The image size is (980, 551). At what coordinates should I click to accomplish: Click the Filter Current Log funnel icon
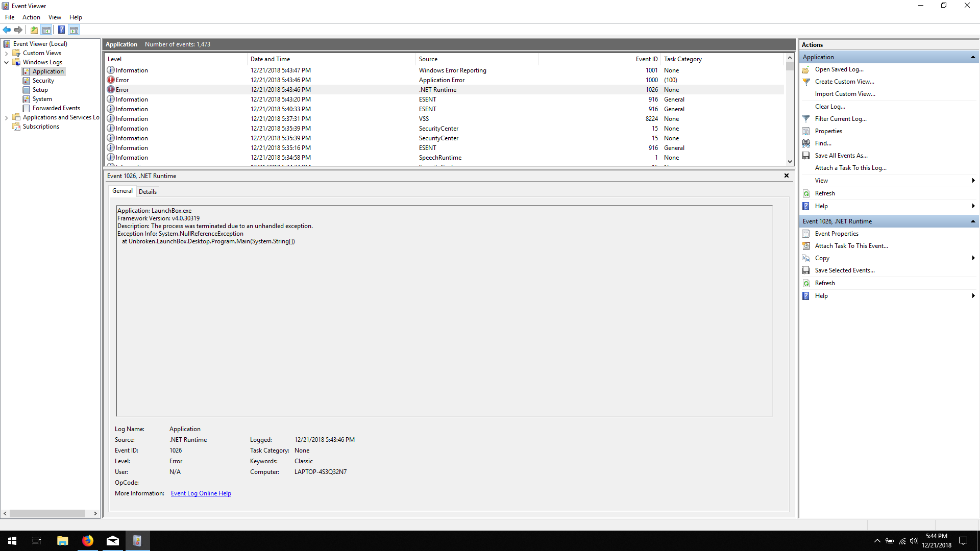coord(806,119)
